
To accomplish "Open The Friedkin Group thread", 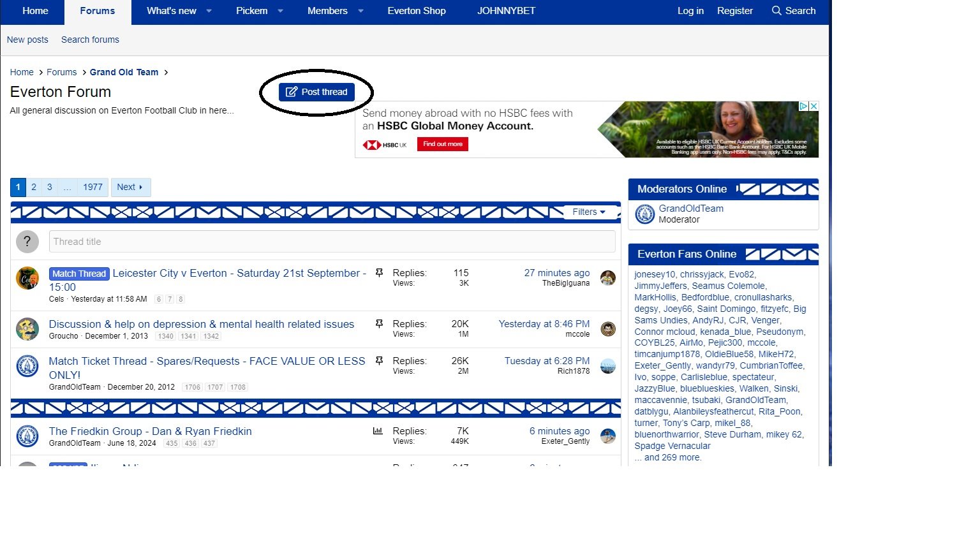I will pos(151,431).
